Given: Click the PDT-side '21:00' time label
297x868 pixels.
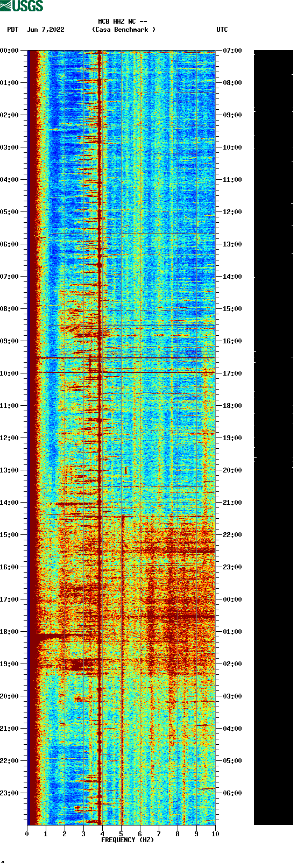Looking at the screenshot, I should coord(9,729).
